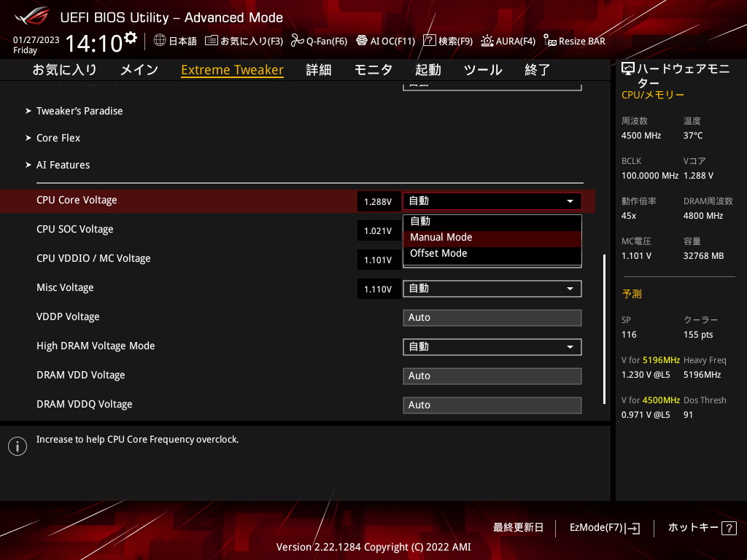Click the 1.110V Misc voltage reading

tap(379, 289)
